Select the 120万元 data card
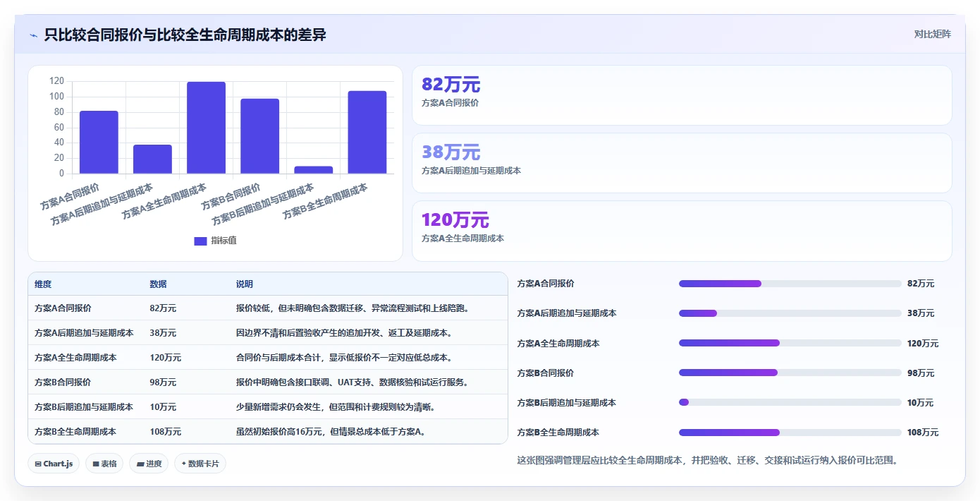The width and height of the screenshot is (980, 501). 682,231
